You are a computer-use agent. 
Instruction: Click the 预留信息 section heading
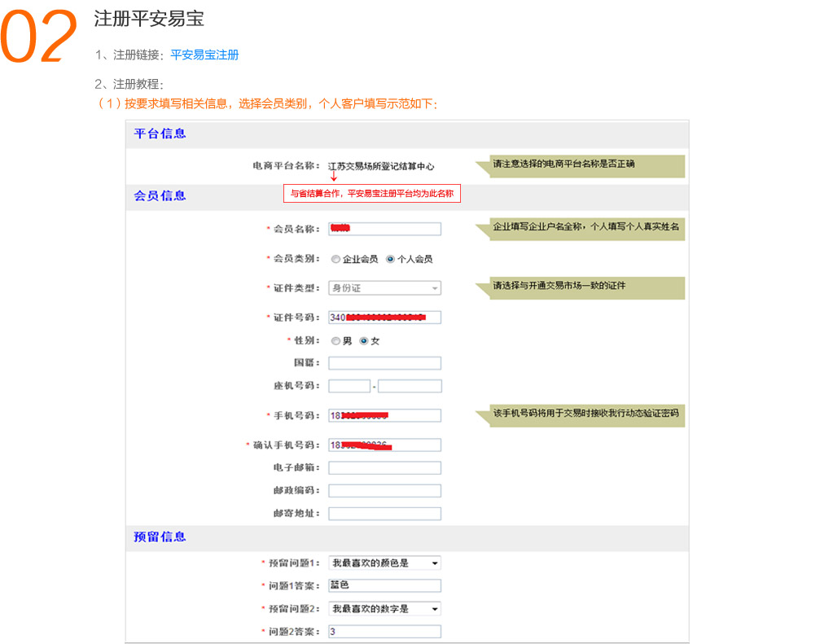160,537
